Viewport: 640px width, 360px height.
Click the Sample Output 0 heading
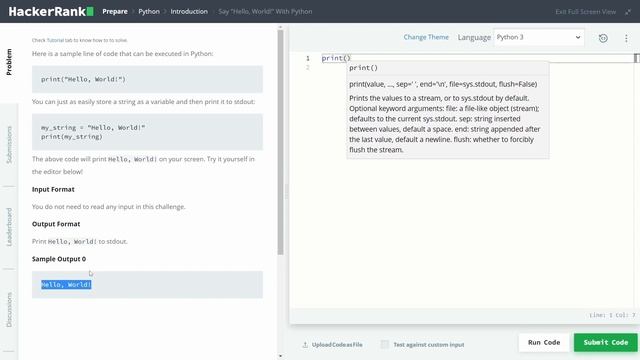(x=59, y=259)
